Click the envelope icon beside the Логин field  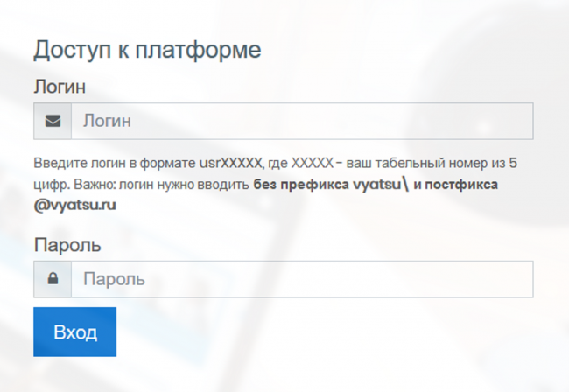click(x=53, y=122)
